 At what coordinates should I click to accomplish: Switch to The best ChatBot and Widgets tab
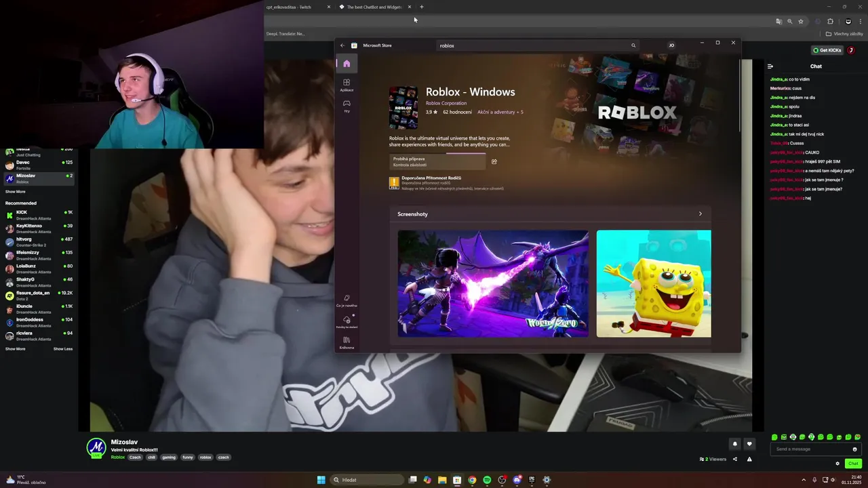[x=374, y=7]
